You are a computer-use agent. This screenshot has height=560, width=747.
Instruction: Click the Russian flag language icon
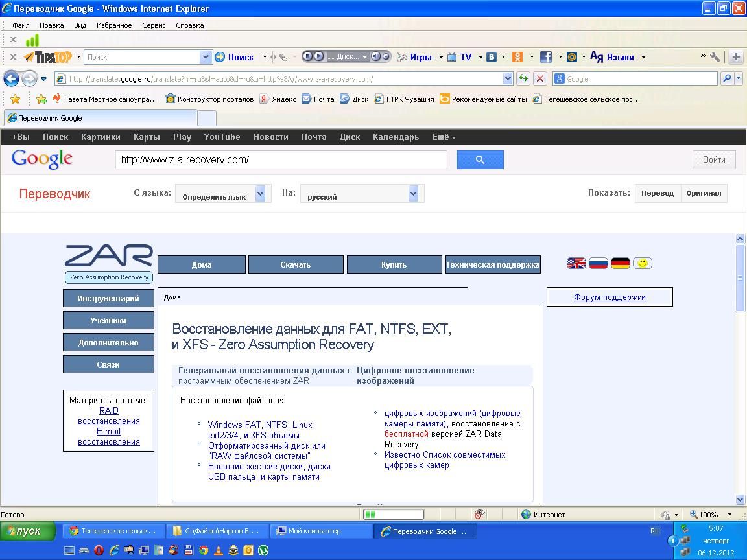599,263
